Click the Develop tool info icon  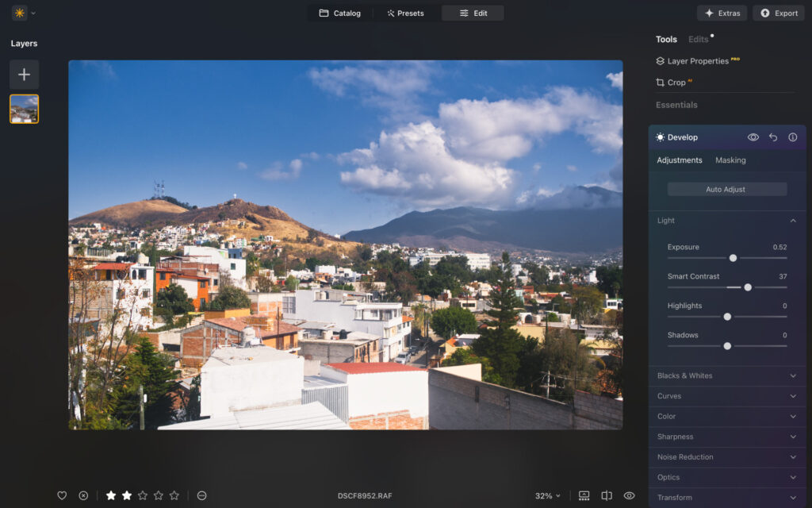point(791,137)
